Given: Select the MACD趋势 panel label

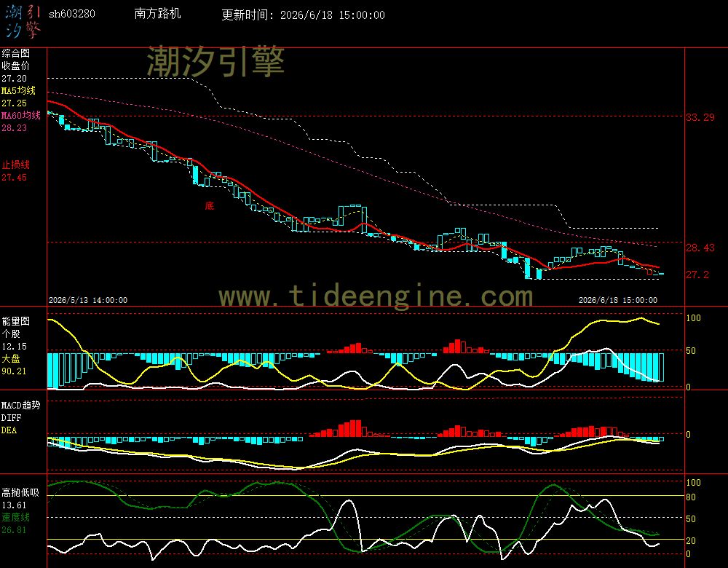Looking at the screenshot, I should point(21,406).
